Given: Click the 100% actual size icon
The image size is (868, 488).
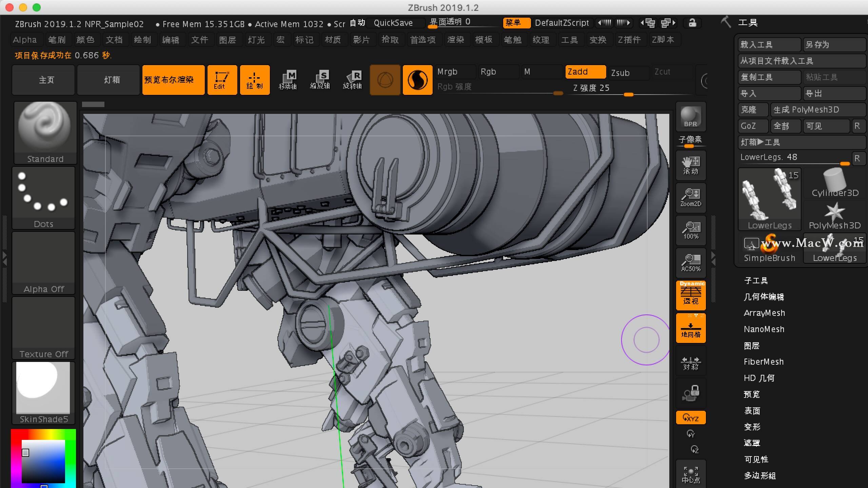Looking at the screenshot, I should pos(691,230).
